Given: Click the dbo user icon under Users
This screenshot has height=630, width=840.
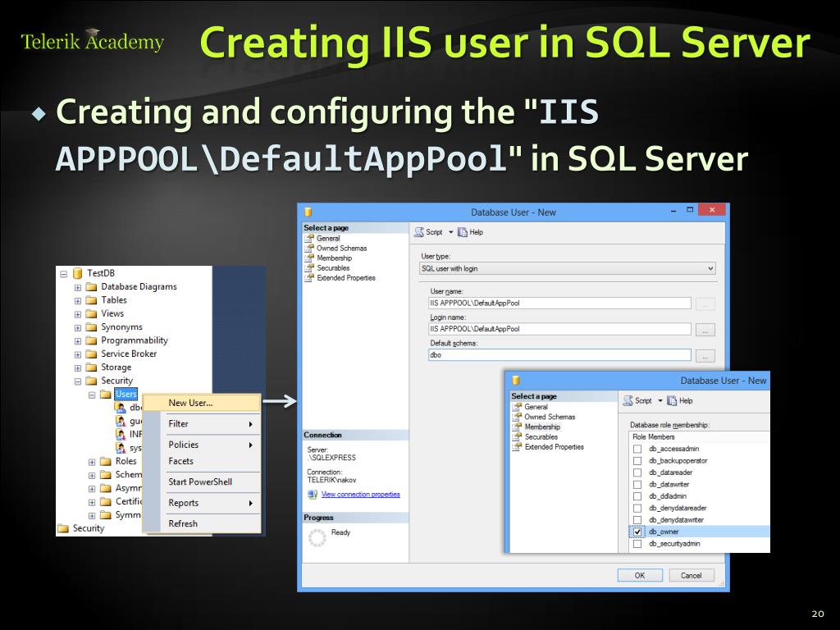Looking at the screenshot, I should (121, 407).
